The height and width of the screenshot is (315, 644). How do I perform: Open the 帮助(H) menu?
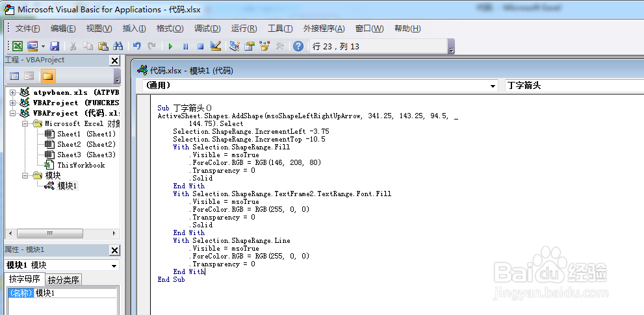tap(407, 29)
